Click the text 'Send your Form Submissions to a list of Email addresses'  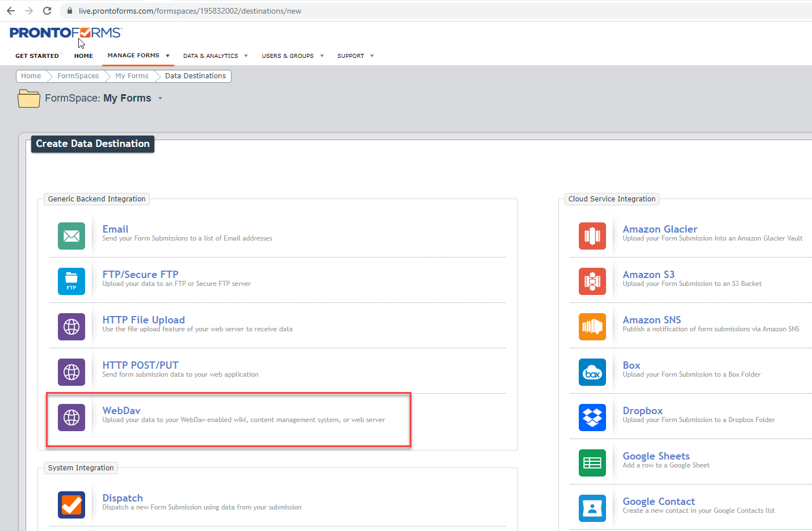coord(187,238)
